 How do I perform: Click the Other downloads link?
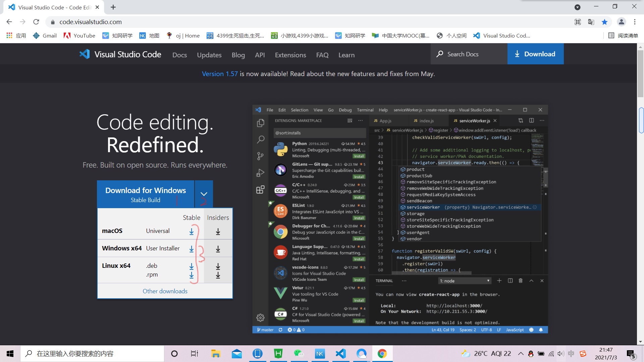(165, 291)
